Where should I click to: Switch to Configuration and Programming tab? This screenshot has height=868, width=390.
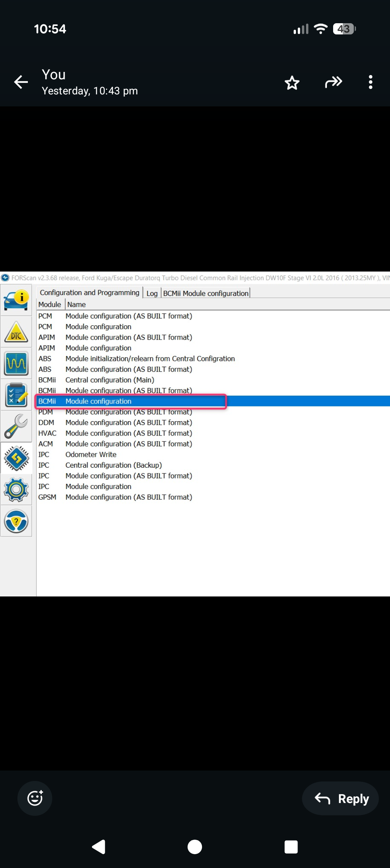click(89, 293)
